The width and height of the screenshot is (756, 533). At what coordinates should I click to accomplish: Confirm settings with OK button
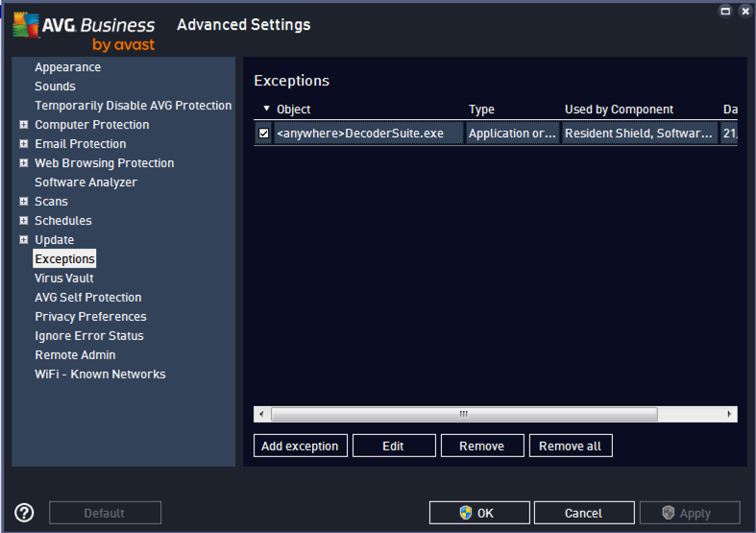click(x=479, y=513)
